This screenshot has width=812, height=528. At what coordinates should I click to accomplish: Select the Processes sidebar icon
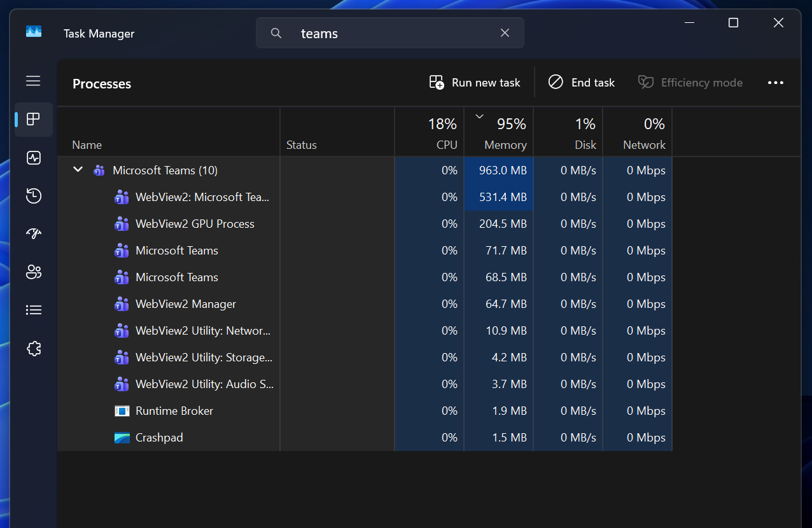click(x=33, y=119)
